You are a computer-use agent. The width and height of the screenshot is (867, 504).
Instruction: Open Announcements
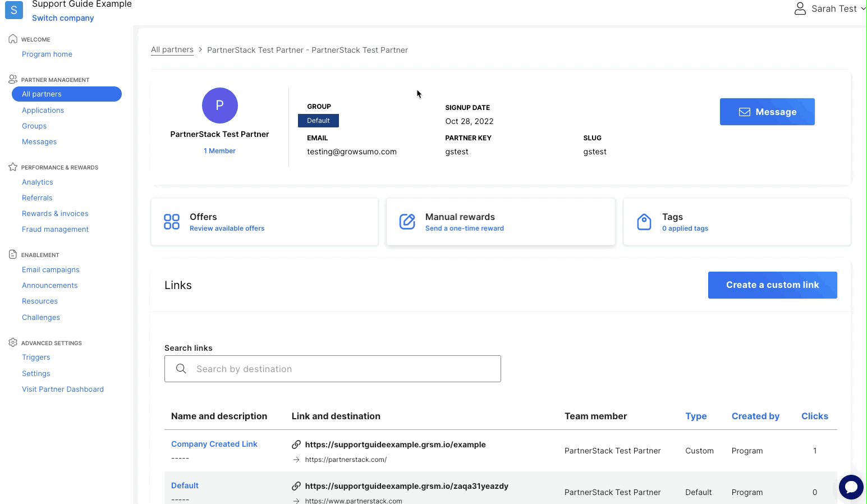(50, 286)
